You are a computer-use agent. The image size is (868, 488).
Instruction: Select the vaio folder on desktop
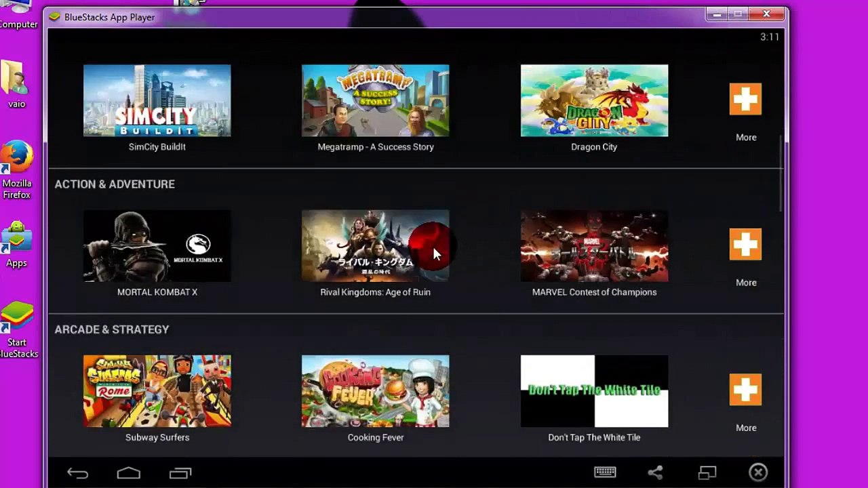[x=15, y=84]
